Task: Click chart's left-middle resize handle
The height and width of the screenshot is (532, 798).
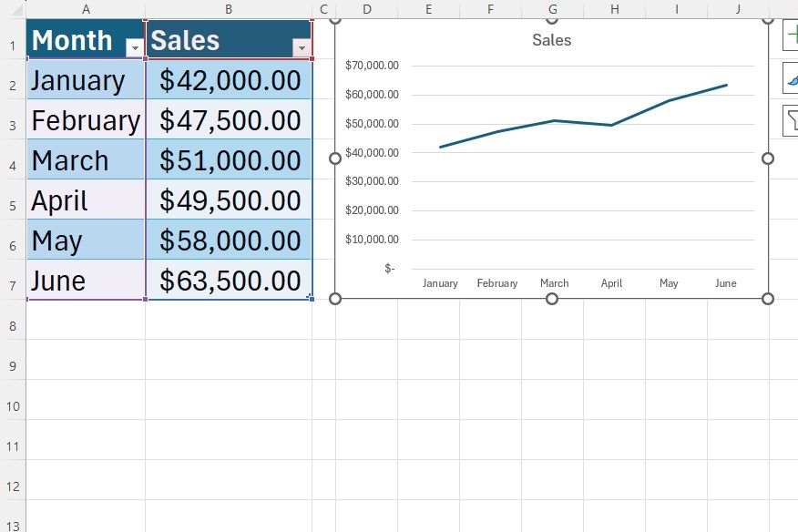Action: pyautogui.click(x=335, y=159)
